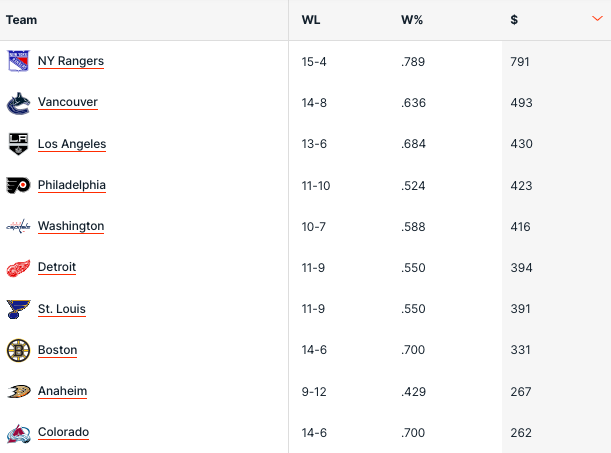The width and height of the screenshot is (611, 453).
Task: Sort by the Team column header
Action: pyautogui.click(x=22, y=20)
